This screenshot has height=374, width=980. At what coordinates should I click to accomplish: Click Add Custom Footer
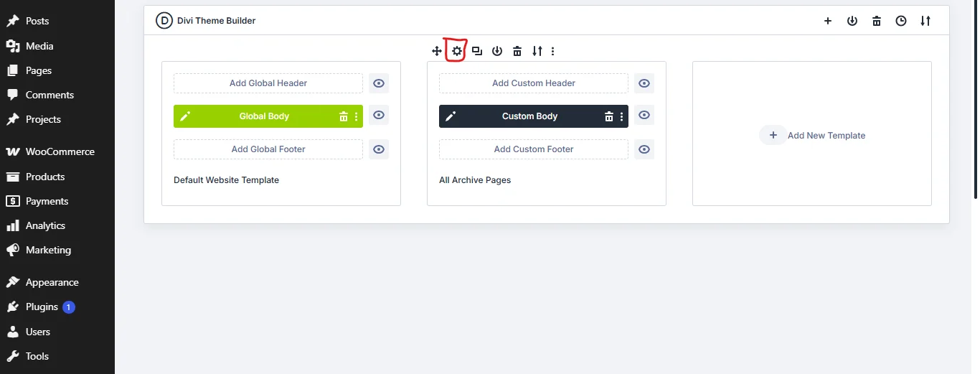pyautogui.click(x=534, y=149)
